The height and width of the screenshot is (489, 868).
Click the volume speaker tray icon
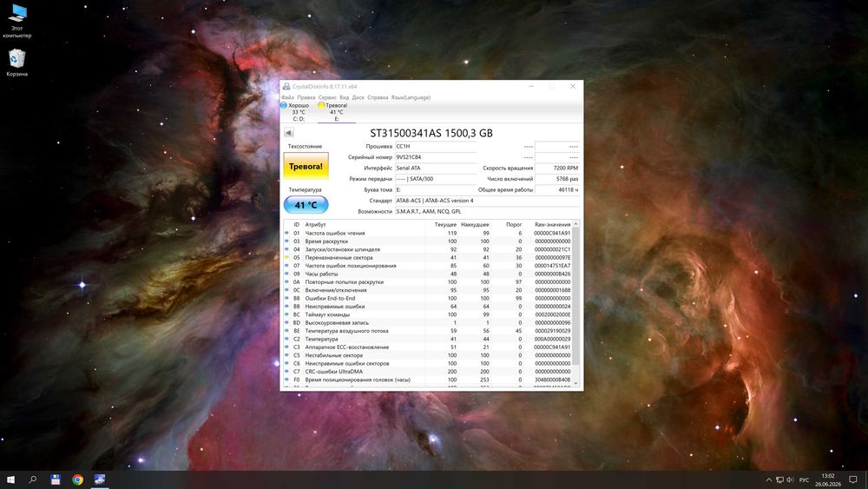coord(790,479)
